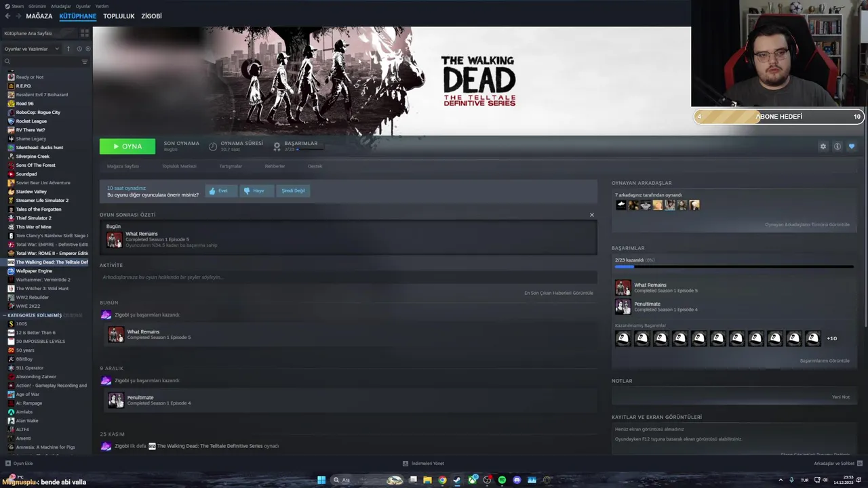Open game settings gear icon
This screenshot has width=868, height=488.
click(x=823, y=146)
